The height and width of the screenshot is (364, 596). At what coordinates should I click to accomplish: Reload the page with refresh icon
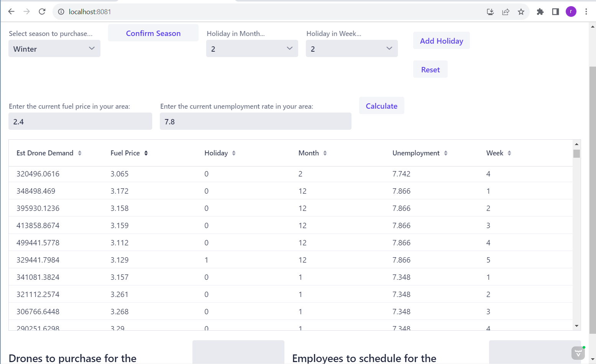tap(42, 12)
